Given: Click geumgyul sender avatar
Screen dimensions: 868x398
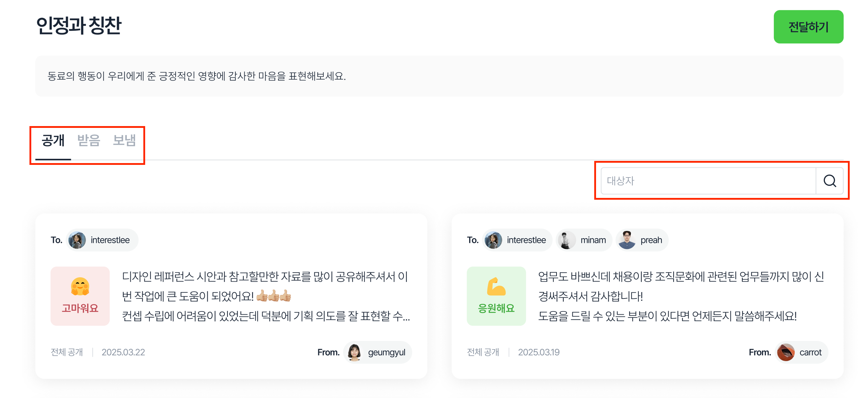Looking at the screenshot, I should click(x=355, y=352).
